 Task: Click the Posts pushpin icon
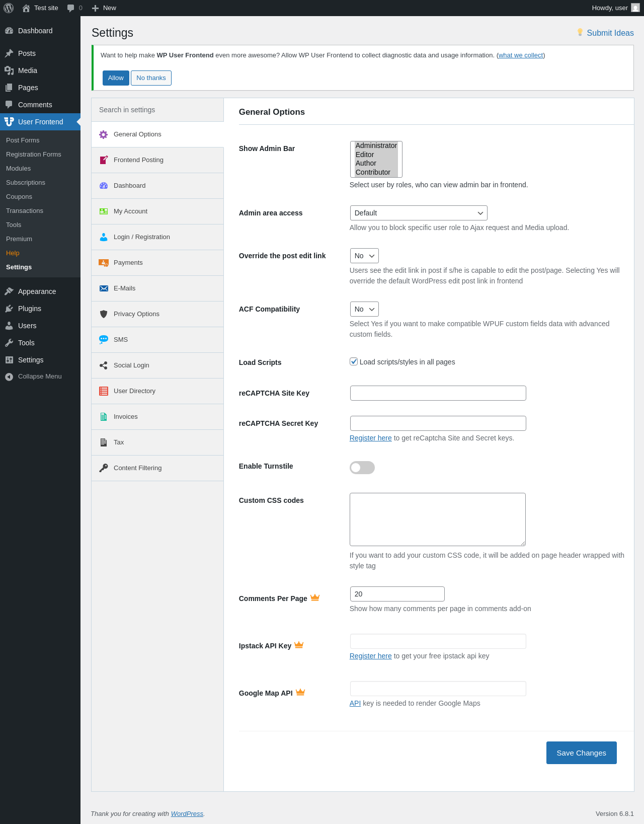(x=9, y=53)
